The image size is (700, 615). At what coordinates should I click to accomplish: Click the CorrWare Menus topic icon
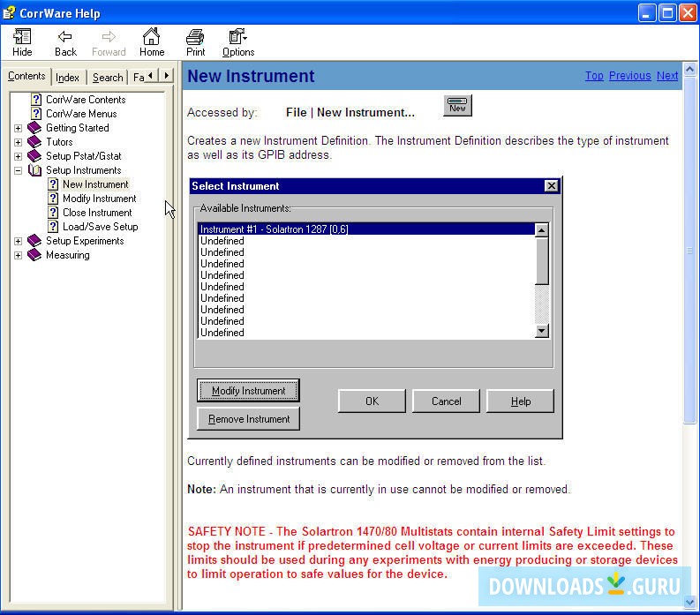36,113
